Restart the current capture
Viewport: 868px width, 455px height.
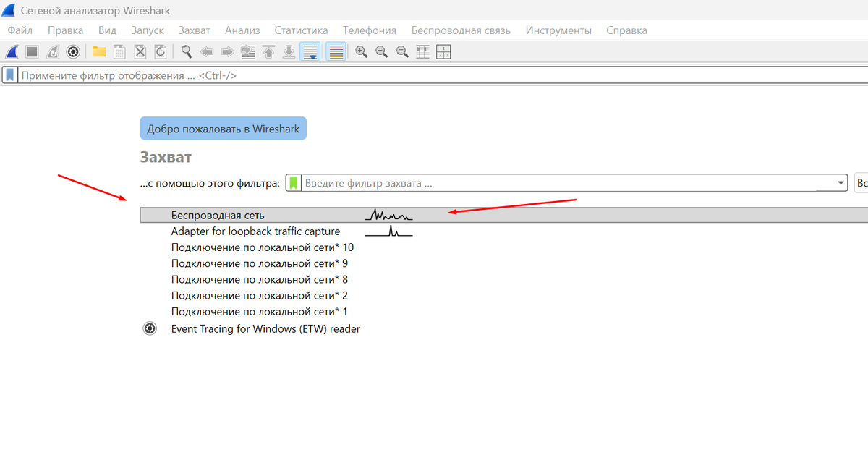tap(53, 52)
